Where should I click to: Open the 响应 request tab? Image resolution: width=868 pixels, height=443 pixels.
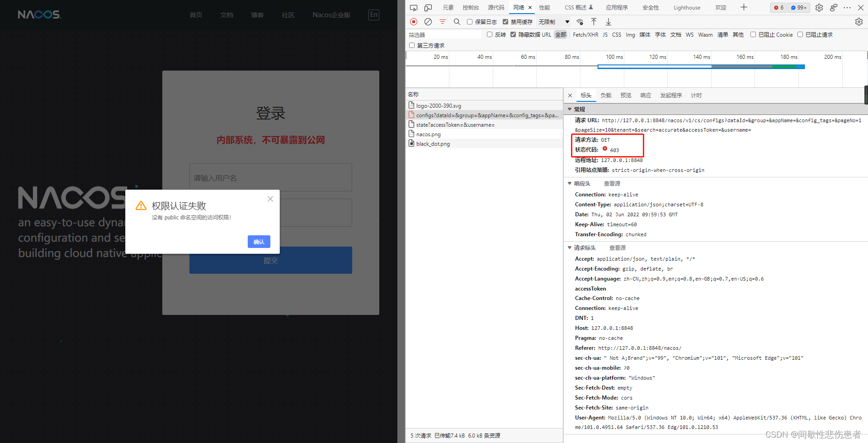(646, 95)
